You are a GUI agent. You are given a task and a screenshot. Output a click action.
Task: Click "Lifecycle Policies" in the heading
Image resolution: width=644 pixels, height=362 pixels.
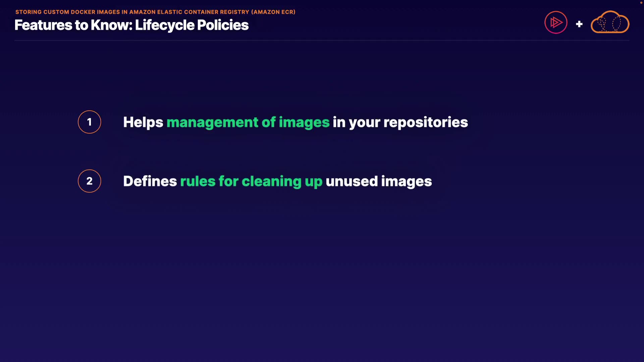(192, 25)
